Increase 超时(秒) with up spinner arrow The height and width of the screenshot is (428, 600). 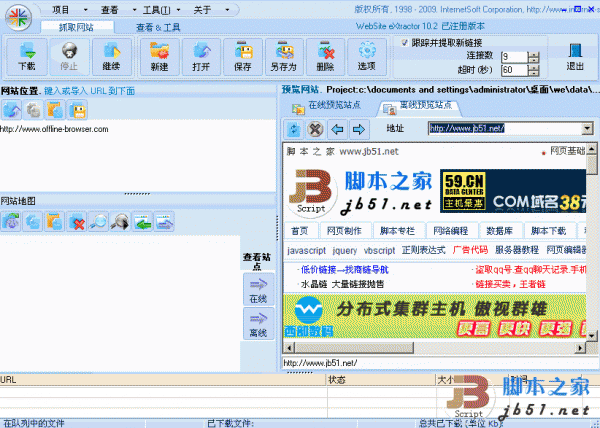pyautogui.click(x=533, y=67)
